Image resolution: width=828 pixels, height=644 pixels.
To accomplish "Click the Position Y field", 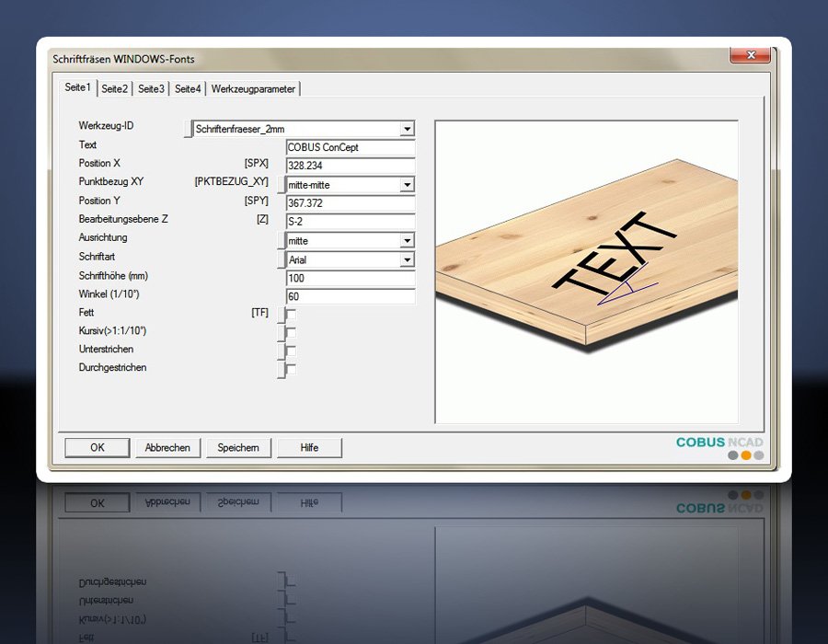I will tap(351, 203).
